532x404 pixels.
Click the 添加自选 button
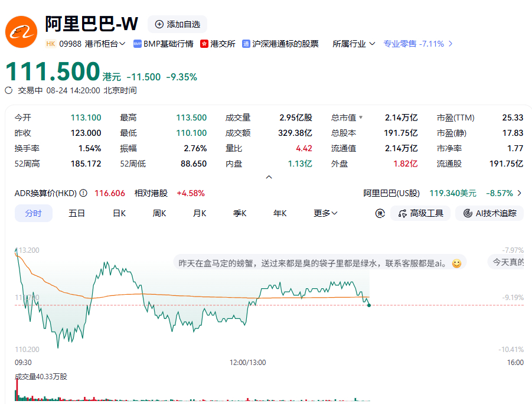click(x=178, y=24)
